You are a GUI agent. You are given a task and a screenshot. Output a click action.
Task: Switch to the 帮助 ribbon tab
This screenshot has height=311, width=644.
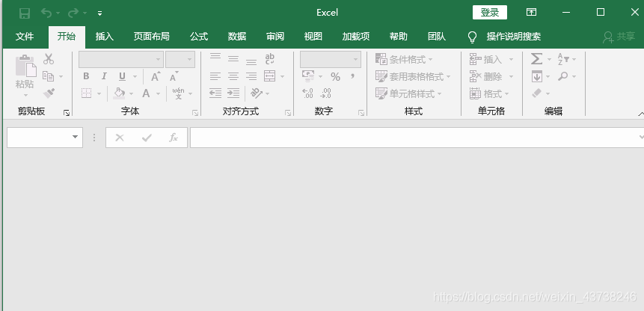click(399, 37)
